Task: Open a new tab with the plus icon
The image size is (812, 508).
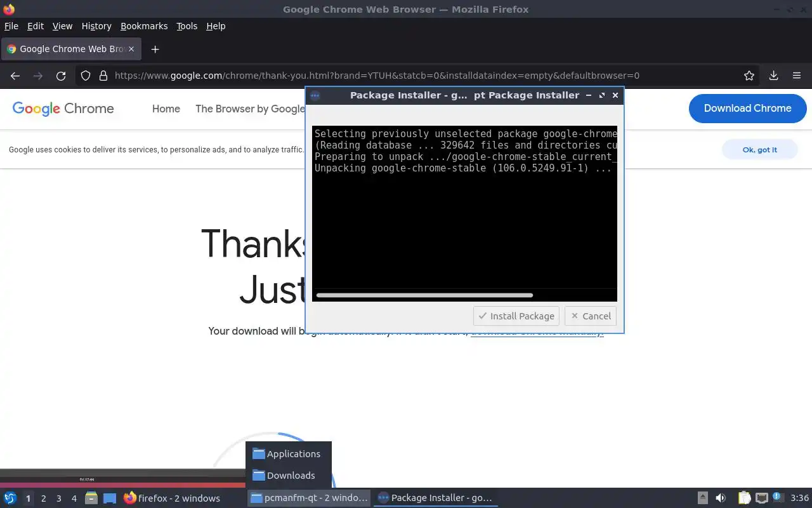Action: 155,49
